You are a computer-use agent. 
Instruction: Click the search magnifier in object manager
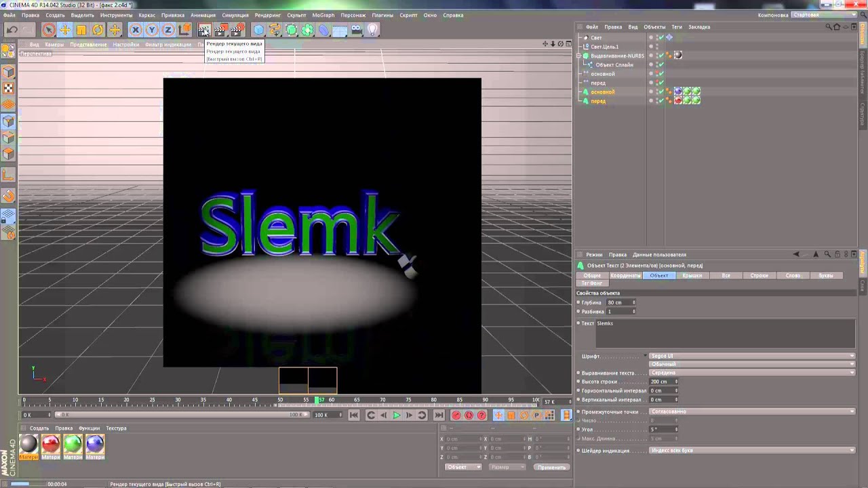coord(828,27)
